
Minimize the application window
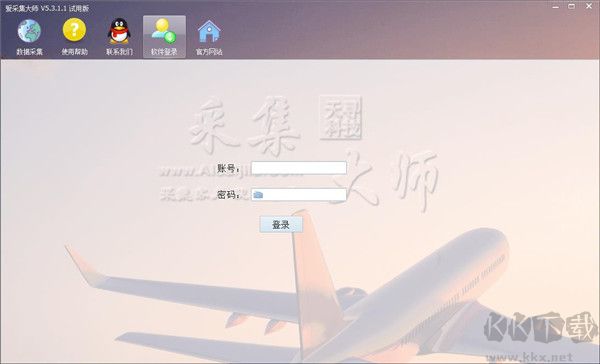pyautogui.click(x=556, y=7)
